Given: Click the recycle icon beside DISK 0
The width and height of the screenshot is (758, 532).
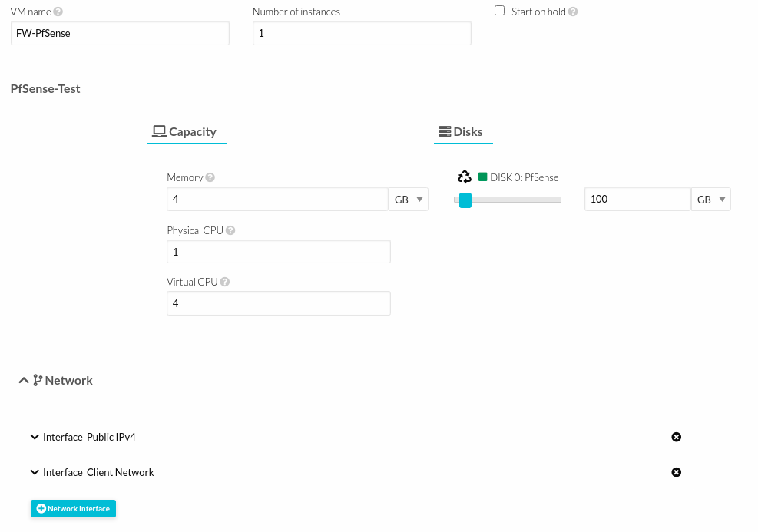Looking at the screenshot, I should coord(465,177).
